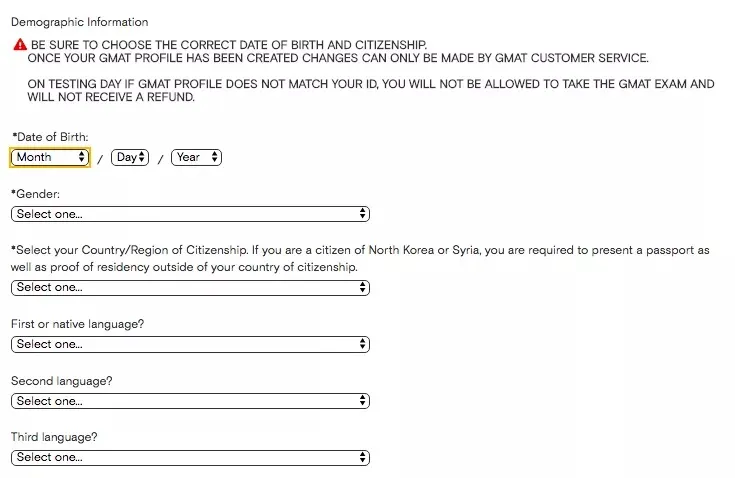Click the arrows icon on the Second language dropdown
735x478 pixels.
click(362, 401)
